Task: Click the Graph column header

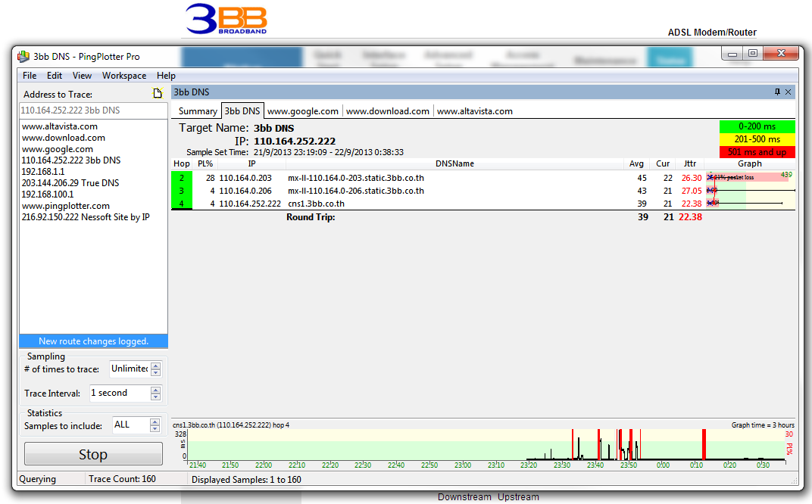Action: (750, 163)
